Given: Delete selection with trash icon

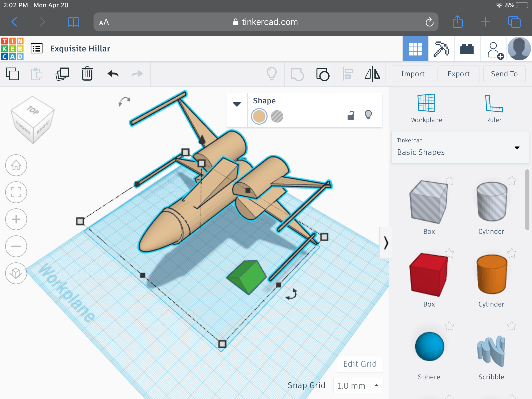Looking at the screenshot, I should [87, 74].
